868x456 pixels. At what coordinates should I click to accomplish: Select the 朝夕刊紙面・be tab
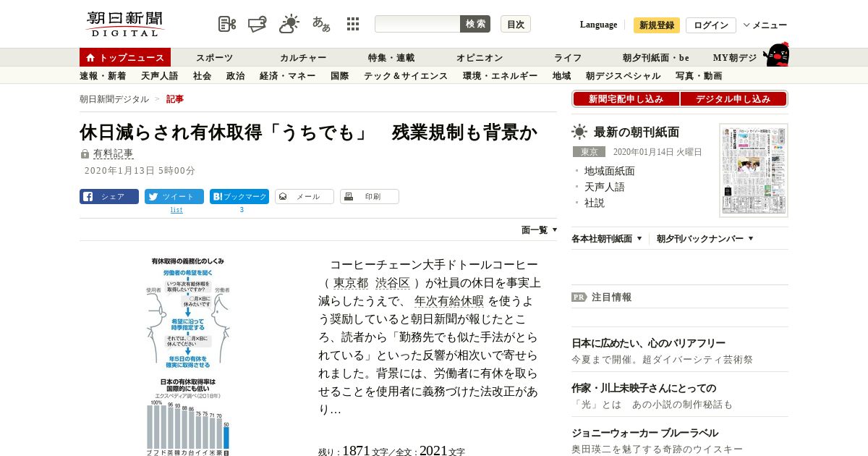click(656, 57)
